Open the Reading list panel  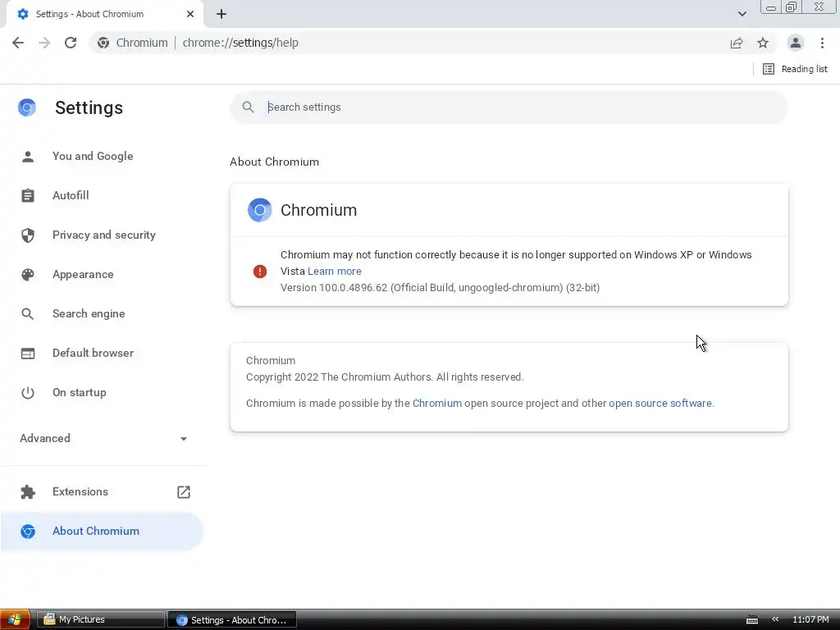795,69
